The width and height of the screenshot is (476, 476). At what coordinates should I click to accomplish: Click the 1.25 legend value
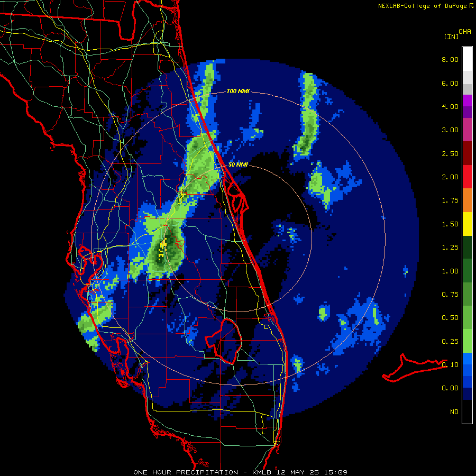[x=450, y=248]
